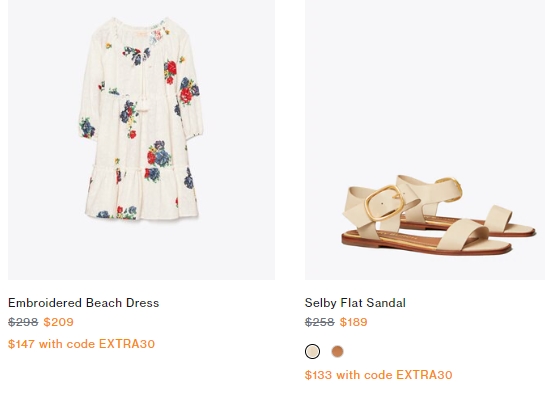Click the $147 with code EXTRA30 offer
This screenshot has width=545, height=395.
81,344
